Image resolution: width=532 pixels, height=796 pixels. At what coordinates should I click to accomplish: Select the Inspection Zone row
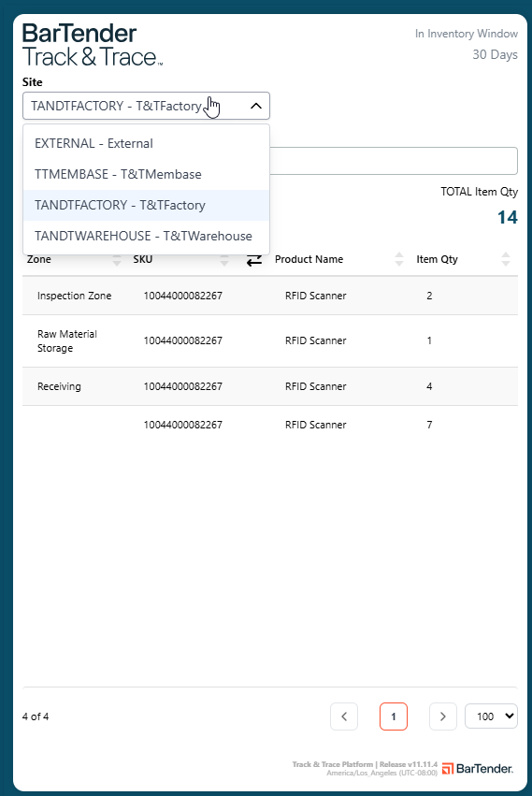(x=270, y=296)
